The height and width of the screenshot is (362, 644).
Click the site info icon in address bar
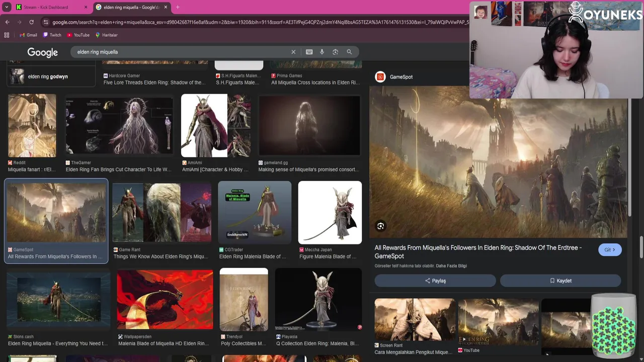coord(46,22)
